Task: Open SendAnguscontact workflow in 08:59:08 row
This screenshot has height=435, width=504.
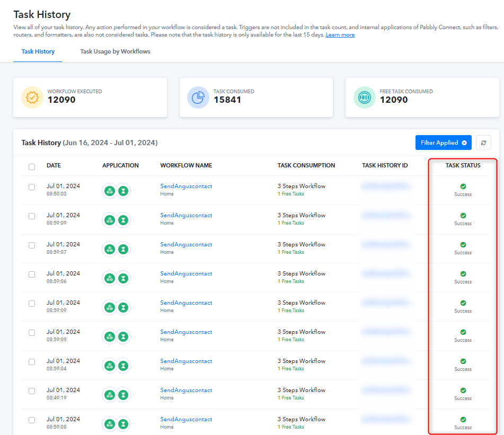Action: [186, 419]
